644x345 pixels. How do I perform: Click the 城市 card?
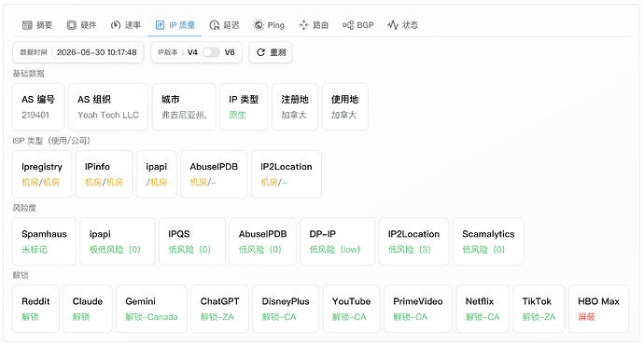click(x=184, y=107)
